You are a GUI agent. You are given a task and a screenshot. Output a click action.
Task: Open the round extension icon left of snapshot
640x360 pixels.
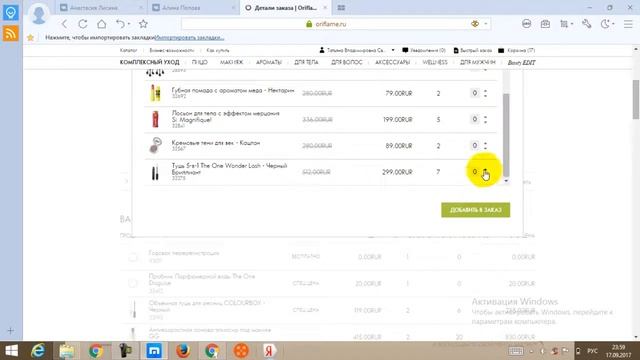pyautogui.click(x=527, y=24)
